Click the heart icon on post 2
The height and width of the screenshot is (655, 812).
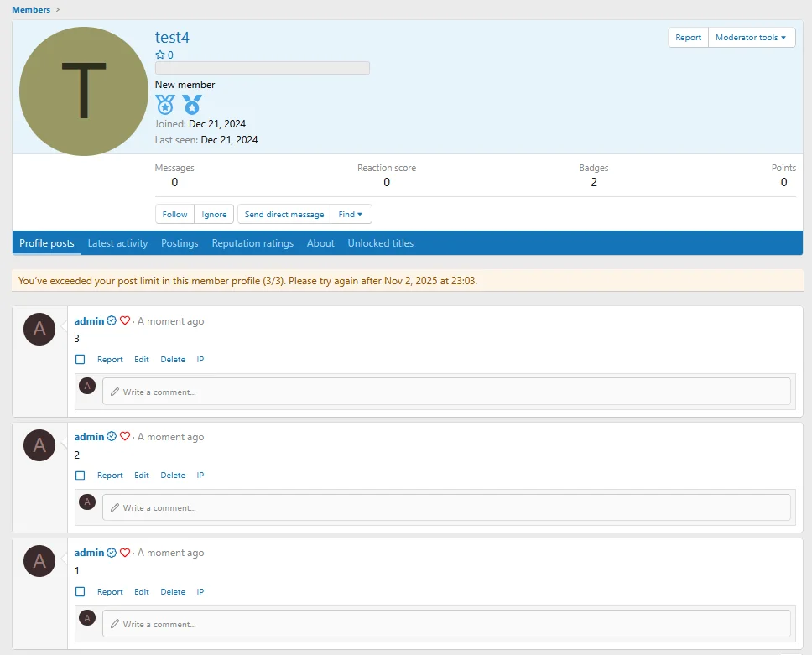coord(125,437)
